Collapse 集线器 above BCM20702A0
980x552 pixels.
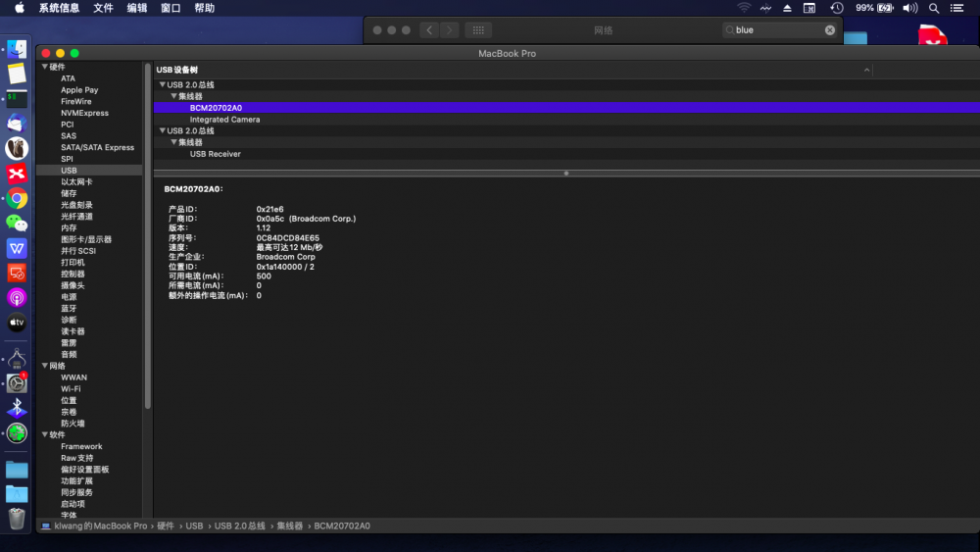pyautogui.click(x=173, y=96)
